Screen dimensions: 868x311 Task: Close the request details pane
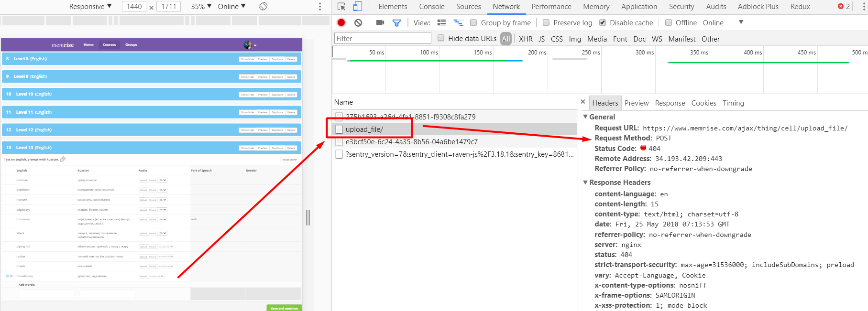(582, 102)
